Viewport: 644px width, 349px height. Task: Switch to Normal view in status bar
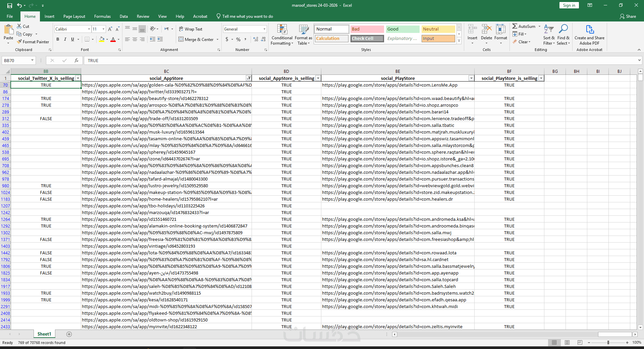point(554,343)
